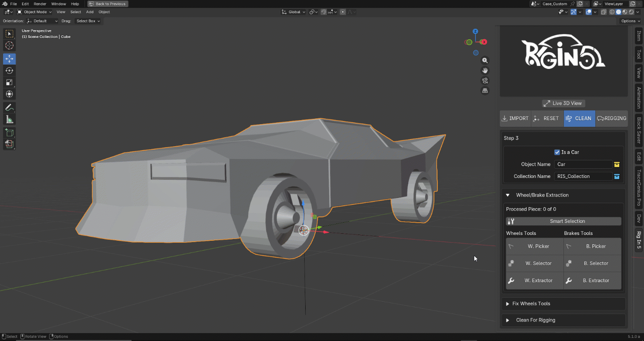Viewport: 644px width, 341px height.
Task: Click the new scene icon beside Case_Custom
Action: pos(580,4)
